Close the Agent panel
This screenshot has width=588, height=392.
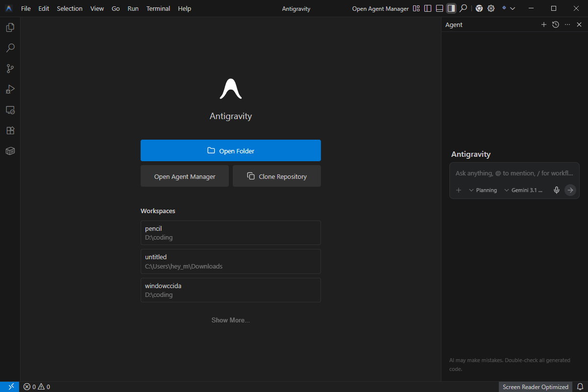[x=579, y=24]
